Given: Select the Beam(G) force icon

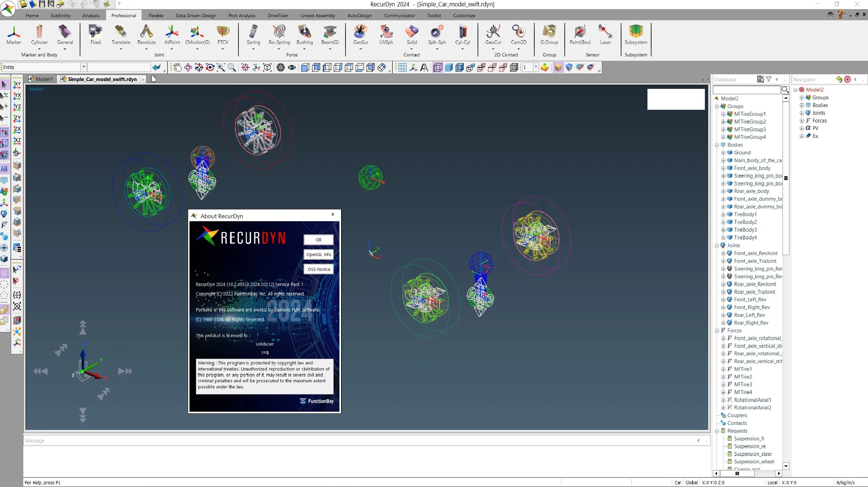Looking at the screenshot, I should click(330, 35).
